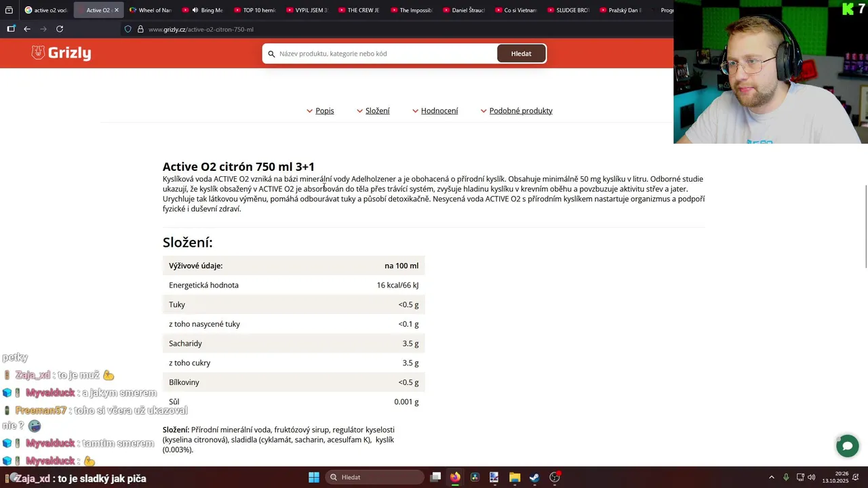The height and width of the screenshot is (488, 868).
Task: Open the chat bubble widget
Action: pos(847,445)
